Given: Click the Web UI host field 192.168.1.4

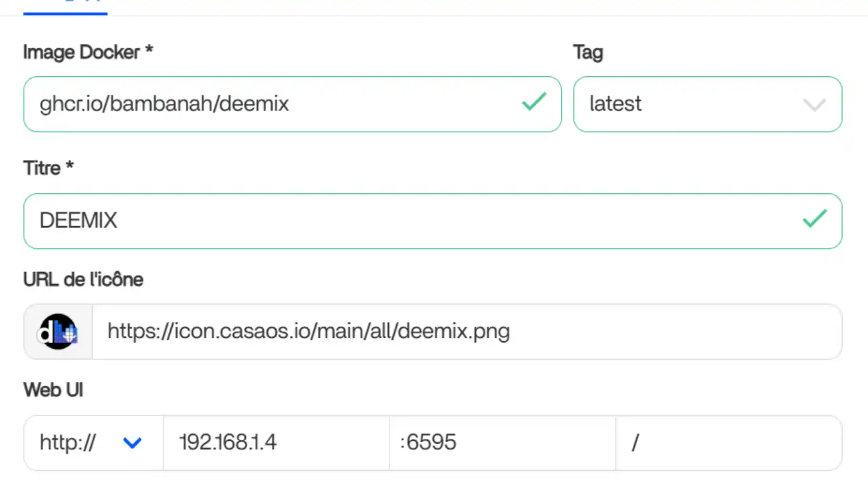Looking at the screenshot, I should pos(276,443).
